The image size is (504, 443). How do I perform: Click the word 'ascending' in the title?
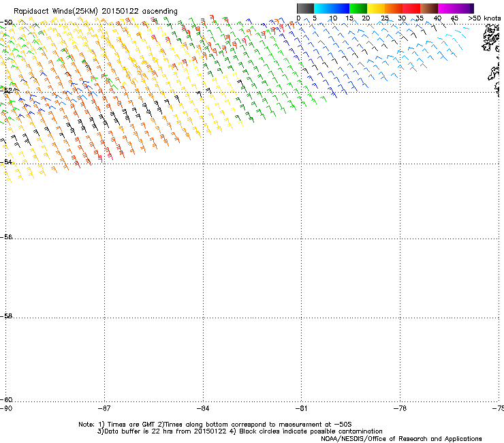pyautogui.click(x=160, y=12)
